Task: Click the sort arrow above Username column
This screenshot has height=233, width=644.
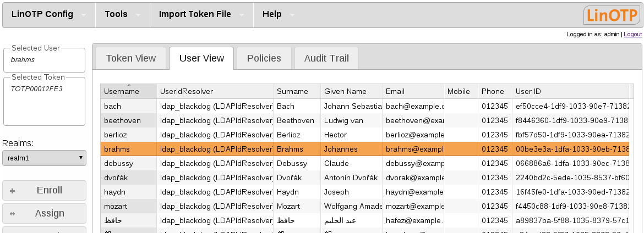Action: pos(128,85)
